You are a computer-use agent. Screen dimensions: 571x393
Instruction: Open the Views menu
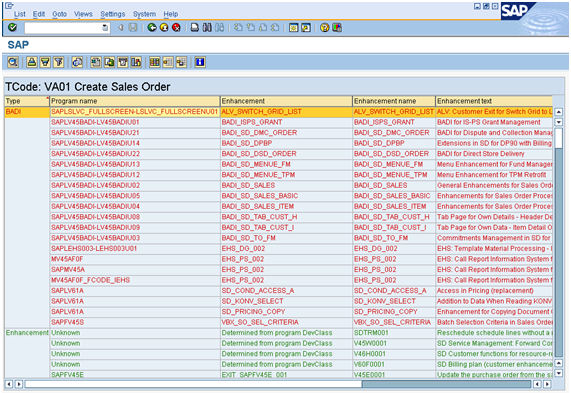pos(83,14)
